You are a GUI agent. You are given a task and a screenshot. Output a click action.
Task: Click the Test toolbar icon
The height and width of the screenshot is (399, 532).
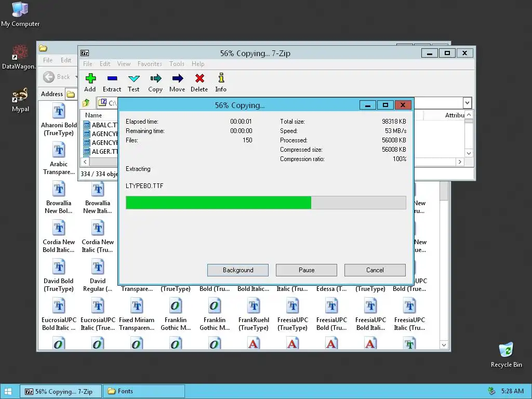[134, 83]
